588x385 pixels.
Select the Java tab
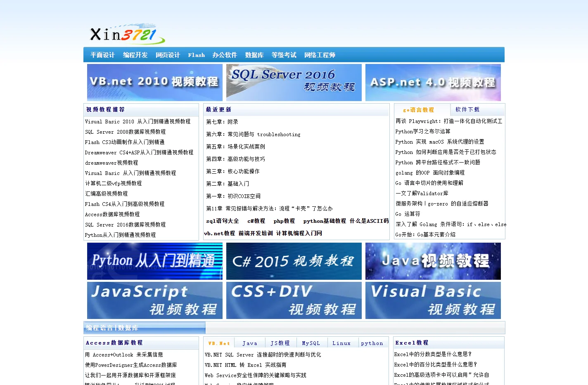click(250, 343)
